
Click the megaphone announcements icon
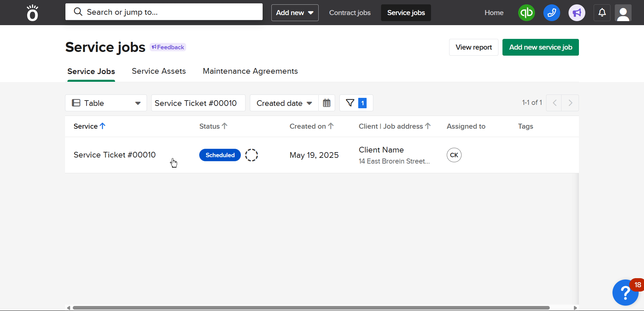click(577, 13)
